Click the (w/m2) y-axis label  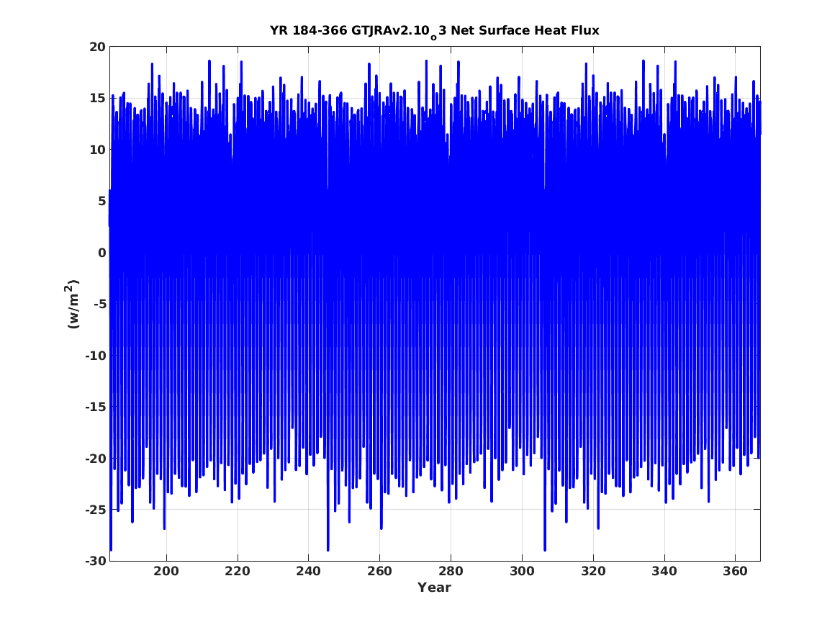coord(72,304)
